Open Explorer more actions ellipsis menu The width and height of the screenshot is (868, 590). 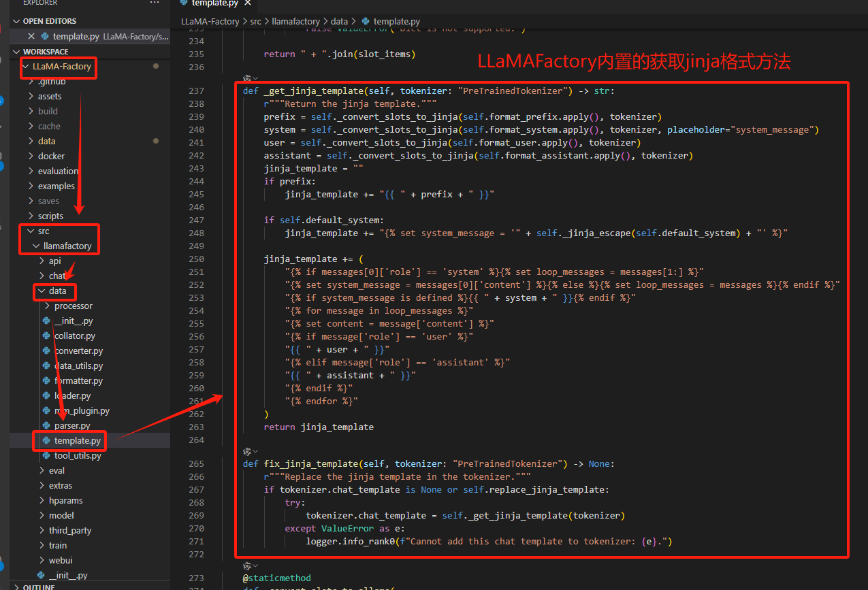(x=155, y=2)
